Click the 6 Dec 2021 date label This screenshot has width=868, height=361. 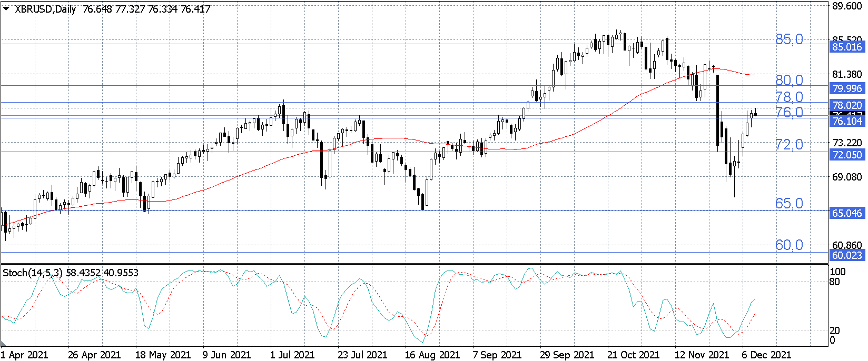click(x=766, y=355)
